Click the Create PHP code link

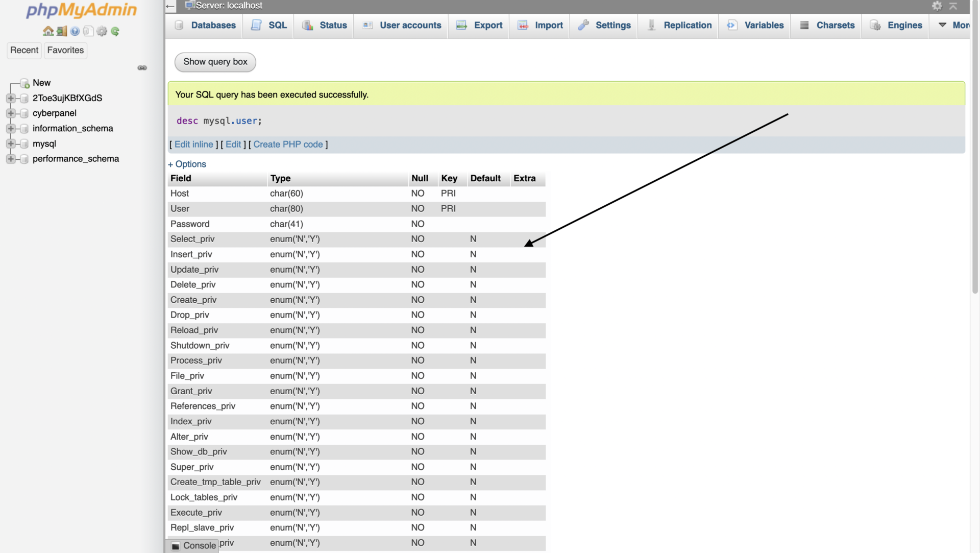tap(288, 145)
